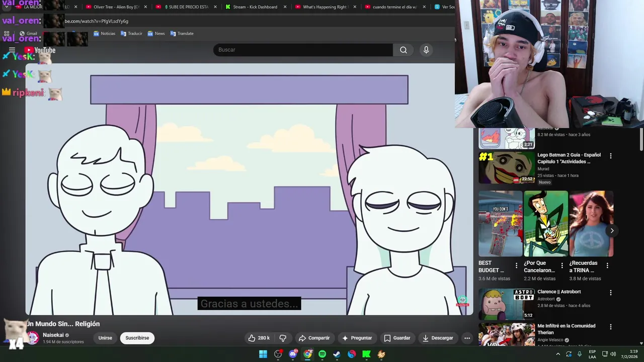Click the Descargar download button
The height and width of the screenshot is (362, 644).
pos(438,338)
